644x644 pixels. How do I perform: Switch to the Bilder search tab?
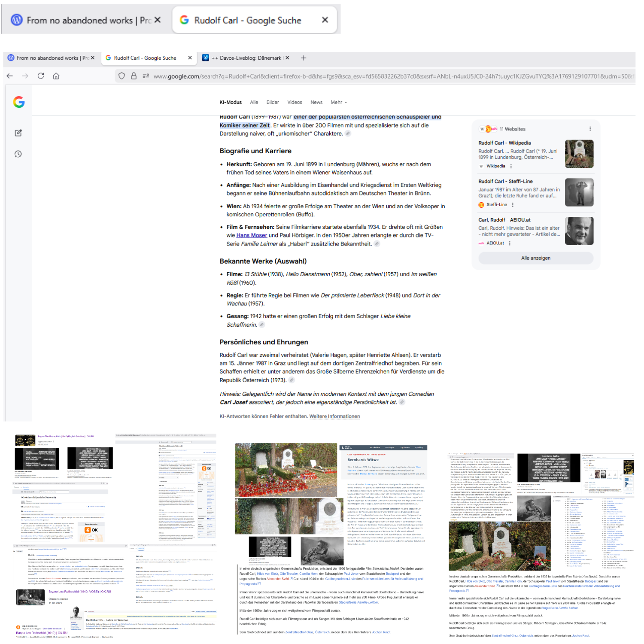(273, 102)
